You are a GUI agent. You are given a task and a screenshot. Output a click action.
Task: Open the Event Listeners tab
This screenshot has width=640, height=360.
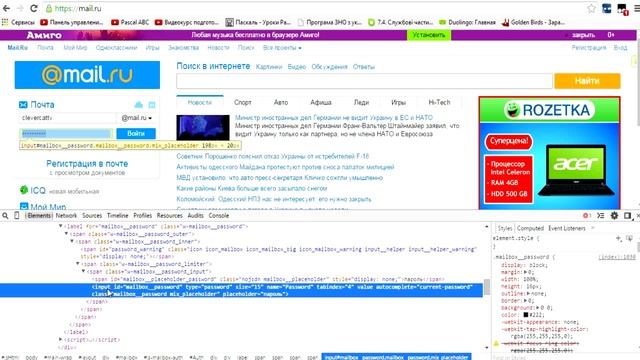567,228
